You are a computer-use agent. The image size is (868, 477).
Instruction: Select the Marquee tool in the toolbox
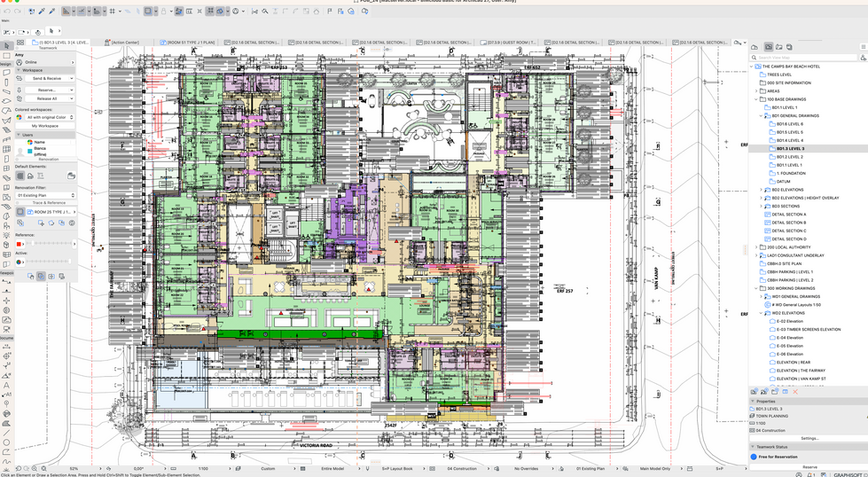6,55
